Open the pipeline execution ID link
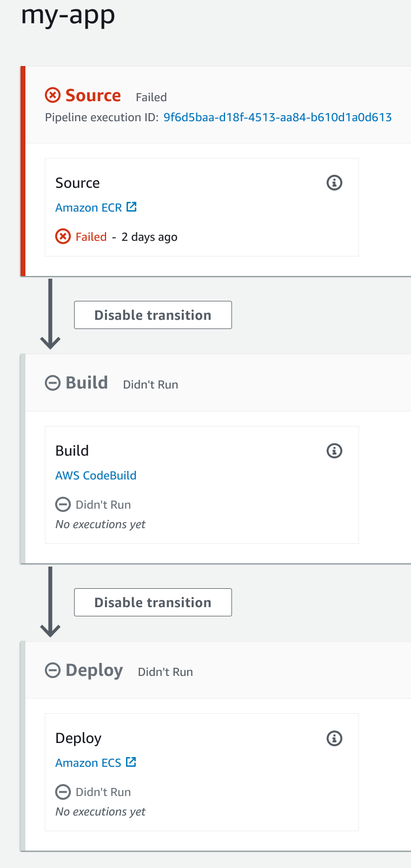The height and width of the screenshot is (868, 411). tap(277, 117)
